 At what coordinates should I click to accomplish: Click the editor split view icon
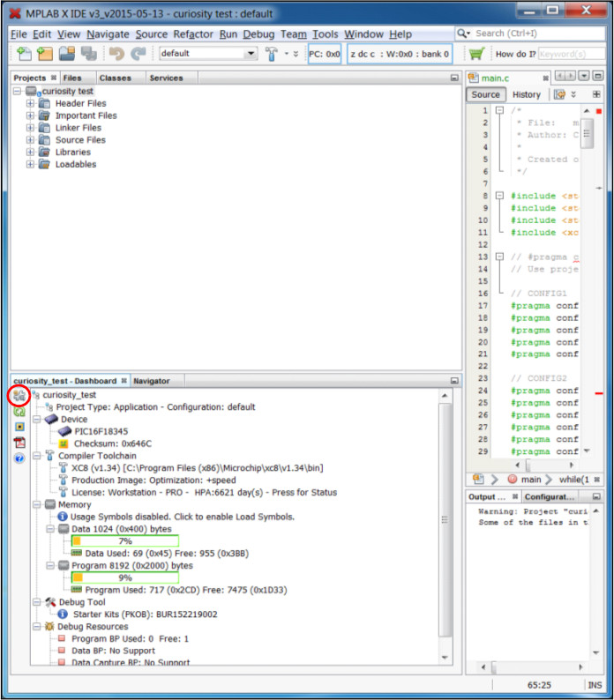pos(596,94)
